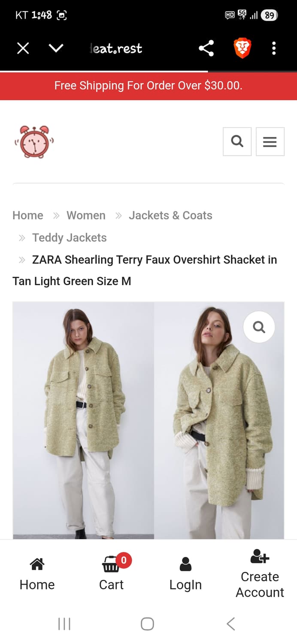This screenshot has width=297, height=644.
Task: Tap the alarm clock site logo
Action: [x=34, y=142]
